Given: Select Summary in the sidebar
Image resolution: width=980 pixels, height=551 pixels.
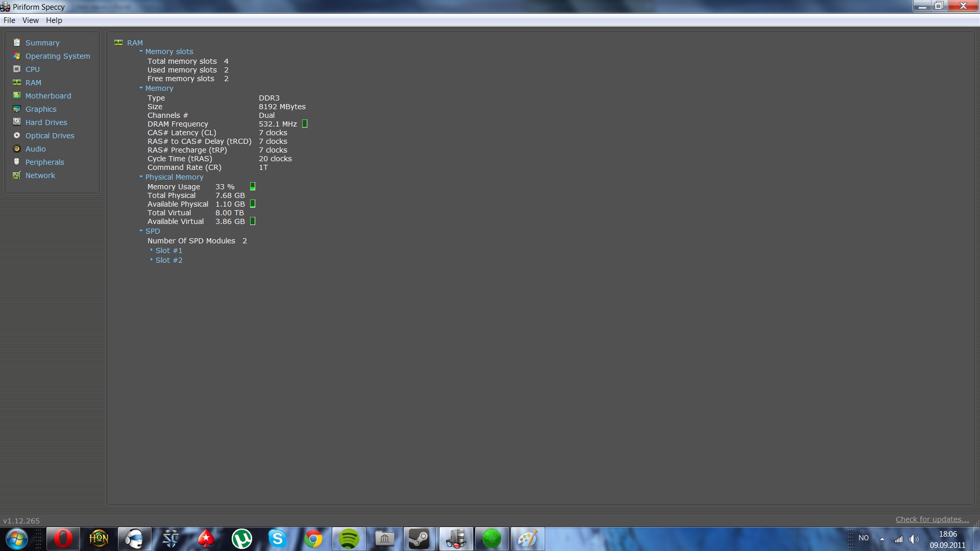Looking at the screenshot, I should (x=42, y=43).
